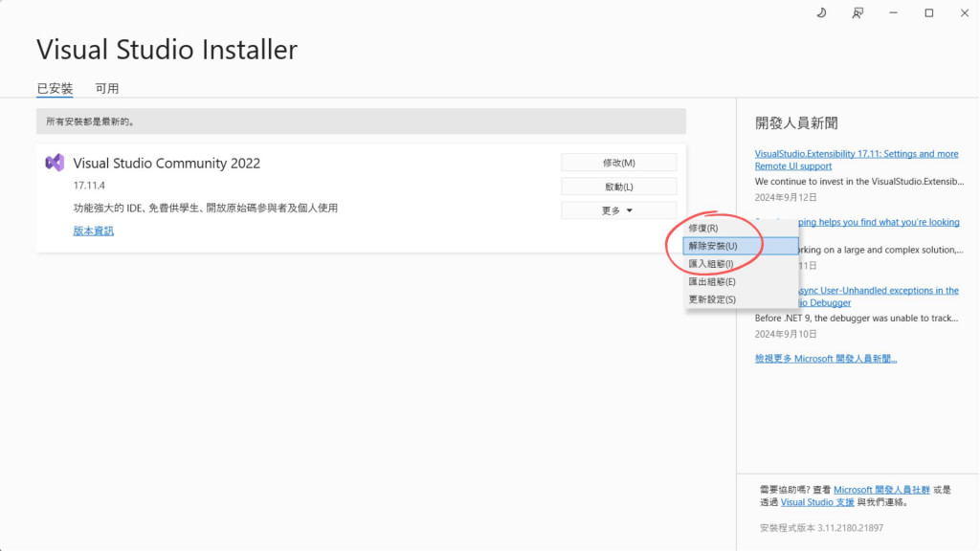Click 'We continue to invest' news summary
Image resolution: width=980 pixels, height=551 pixels.
(x=858, y=182)
